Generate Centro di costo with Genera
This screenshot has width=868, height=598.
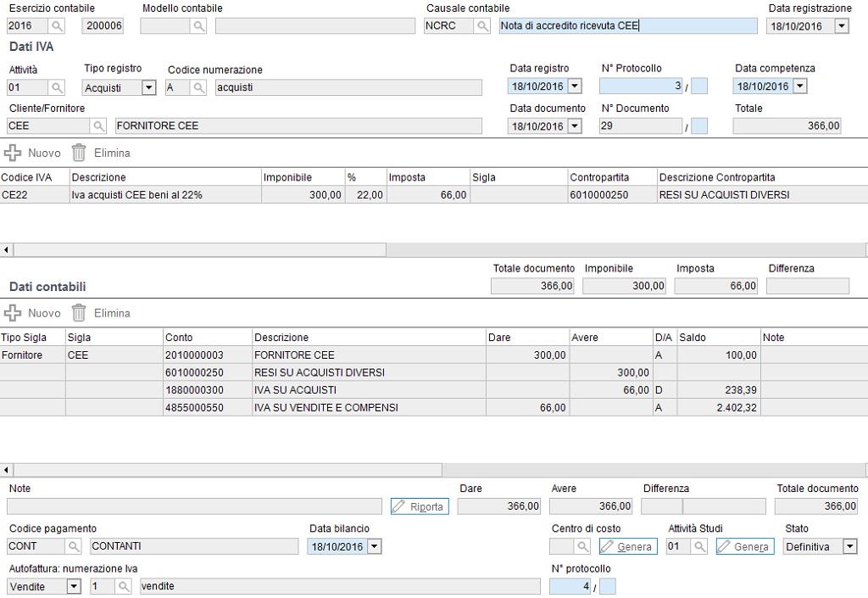[628, 546]
